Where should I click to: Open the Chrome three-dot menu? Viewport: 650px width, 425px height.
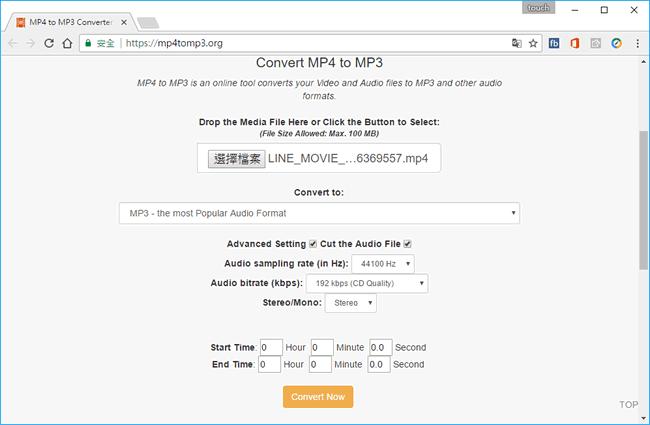click(637, 43)
